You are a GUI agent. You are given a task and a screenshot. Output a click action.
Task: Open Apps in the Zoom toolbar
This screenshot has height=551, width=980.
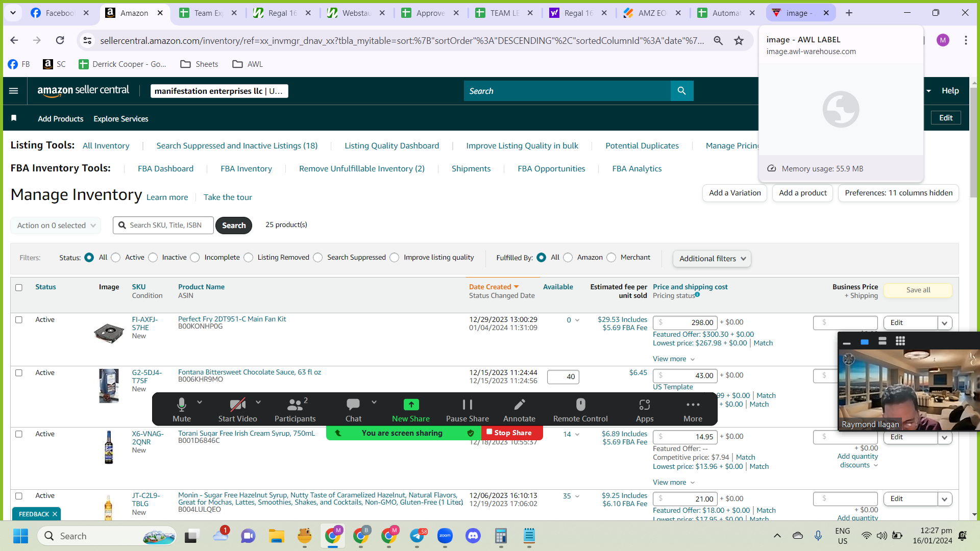(x=645, y=410)
